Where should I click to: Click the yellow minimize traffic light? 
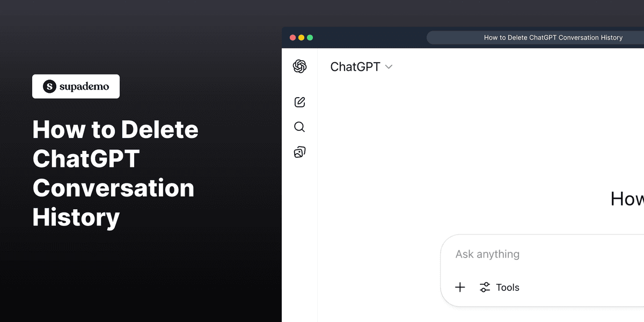tap(301, 37)
